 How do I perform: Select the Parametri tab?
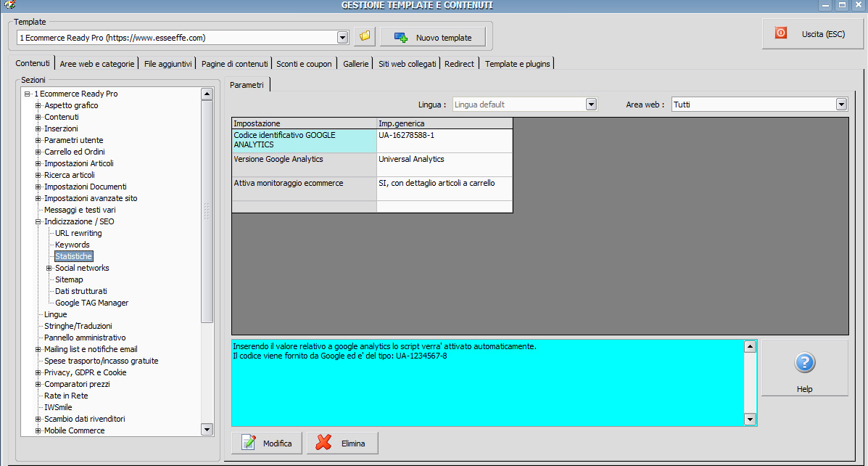click(247, 85)
